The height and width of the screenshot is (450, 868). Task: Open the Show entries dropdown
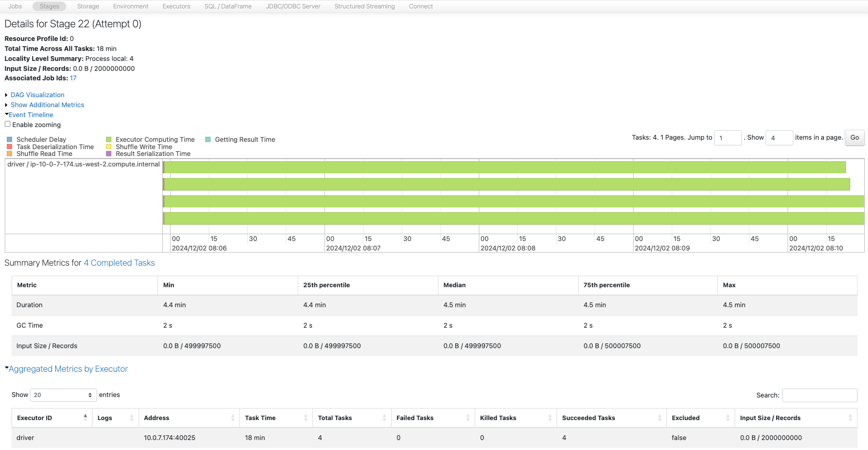pos(64,395)
